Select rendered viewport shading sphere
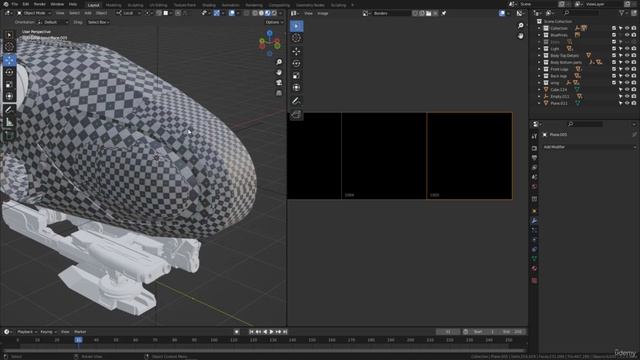 [274, 13]
